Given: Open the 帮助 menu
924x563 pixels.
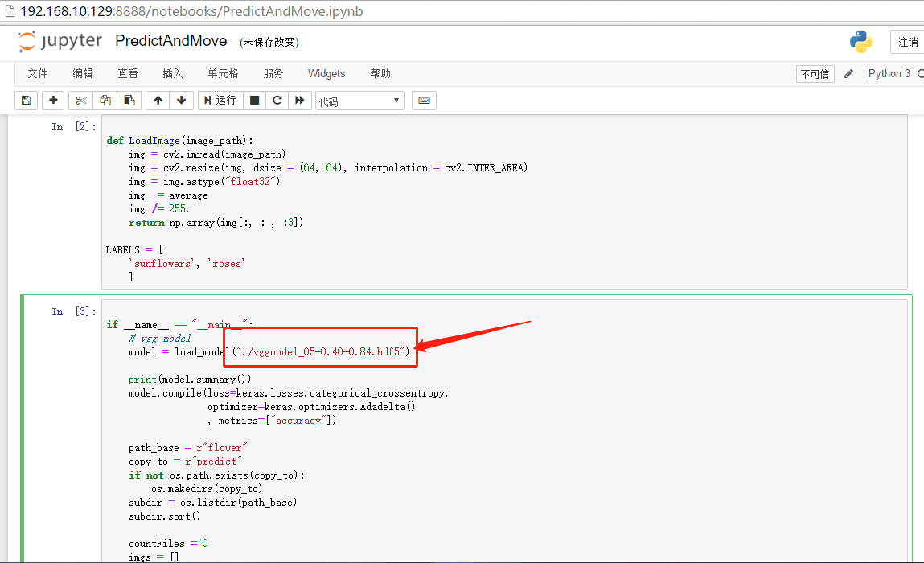Looking at the screenshot, I should pos(380,74).
